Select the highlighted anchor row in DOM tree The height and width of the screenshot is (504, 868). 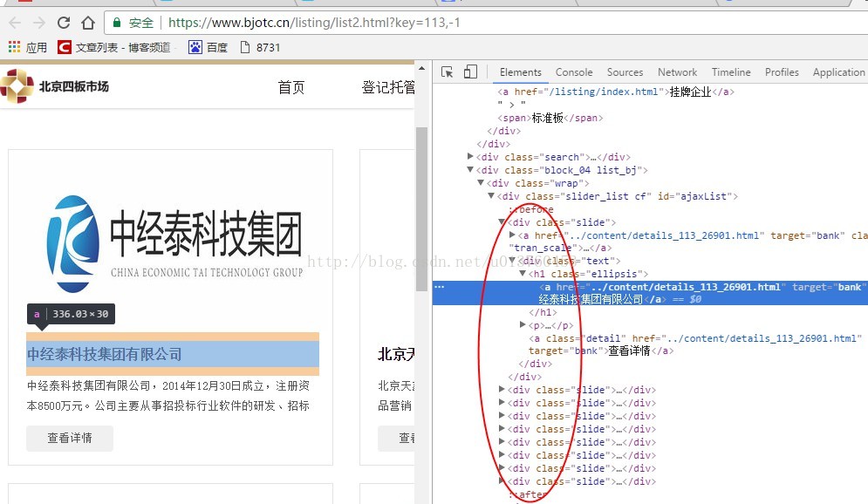click(x=651, y=293)
